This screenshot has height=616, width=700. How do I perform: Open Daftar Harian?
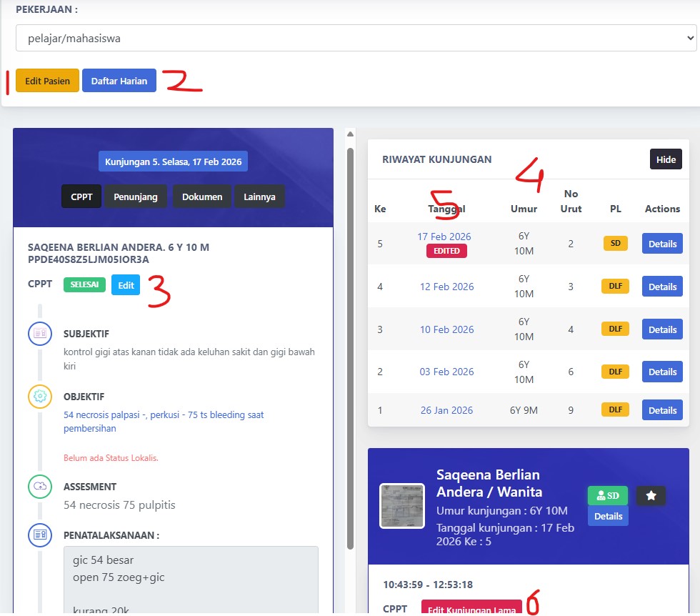pos(119,81)
